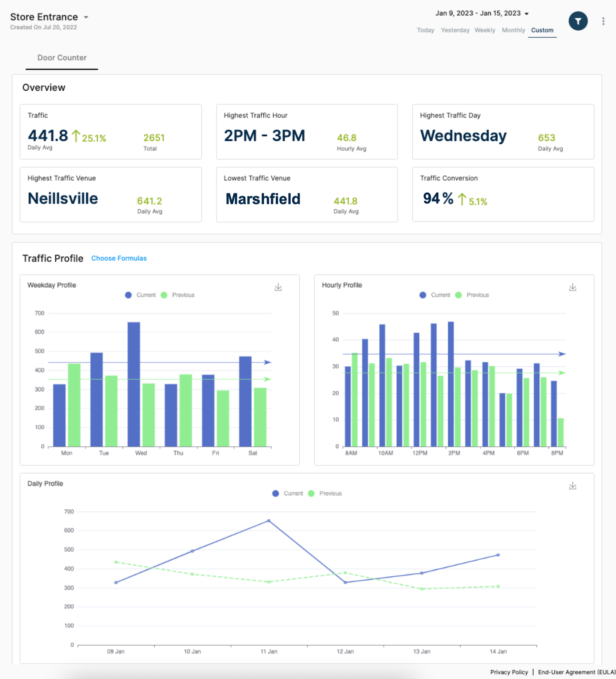Open the filter button in header

tap(578, 21)
